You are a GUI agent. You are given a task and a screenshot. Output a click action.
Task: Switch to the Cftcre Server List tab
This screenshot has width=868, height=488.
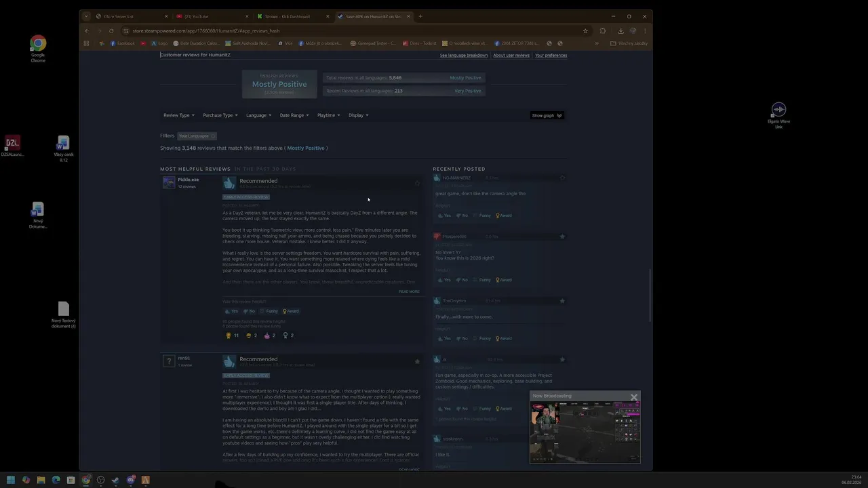point(132,16)
